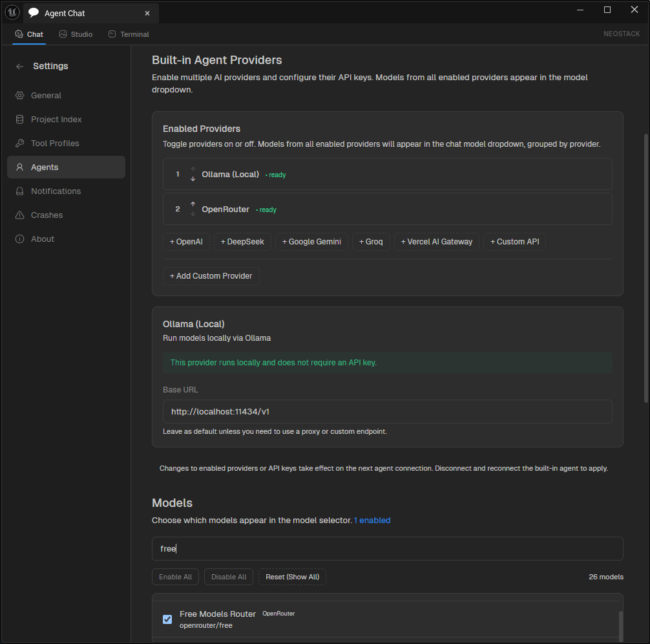The image size is (650, 644).
Task: Click the back arrow beside Settings
Action: pyautogui.click(x=20, y=67)
